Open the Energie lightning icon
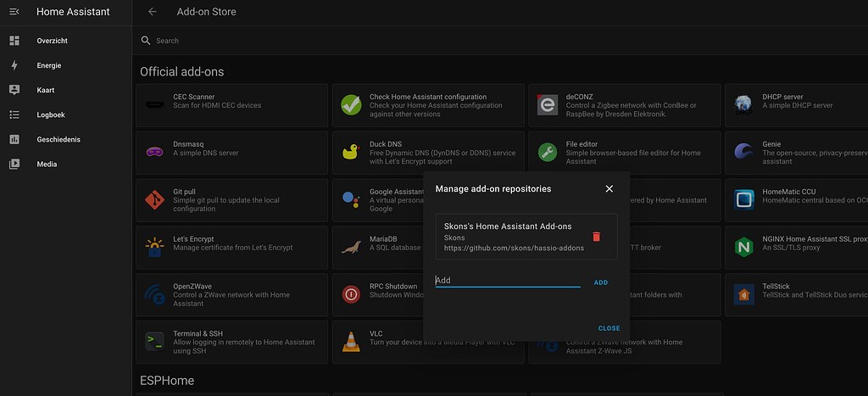This screenshot has height=396, width=868. click(x=14, y=65)
